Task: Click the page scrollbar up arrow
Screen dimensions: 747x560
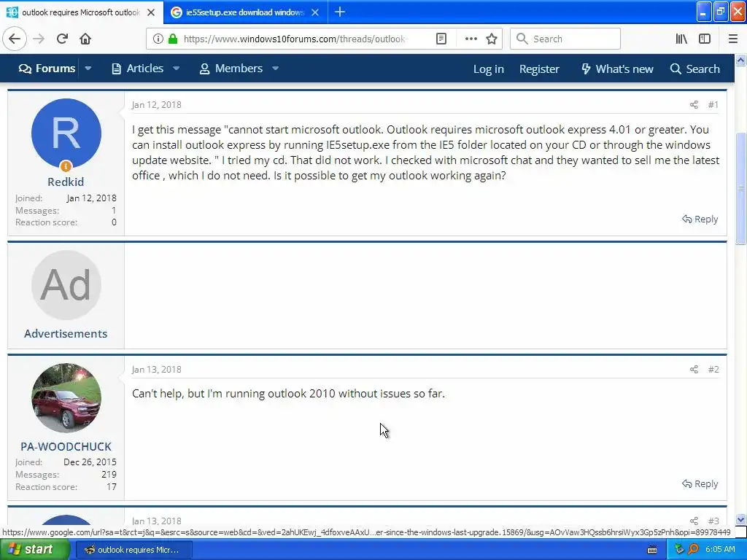Action: tap(740, 60)
